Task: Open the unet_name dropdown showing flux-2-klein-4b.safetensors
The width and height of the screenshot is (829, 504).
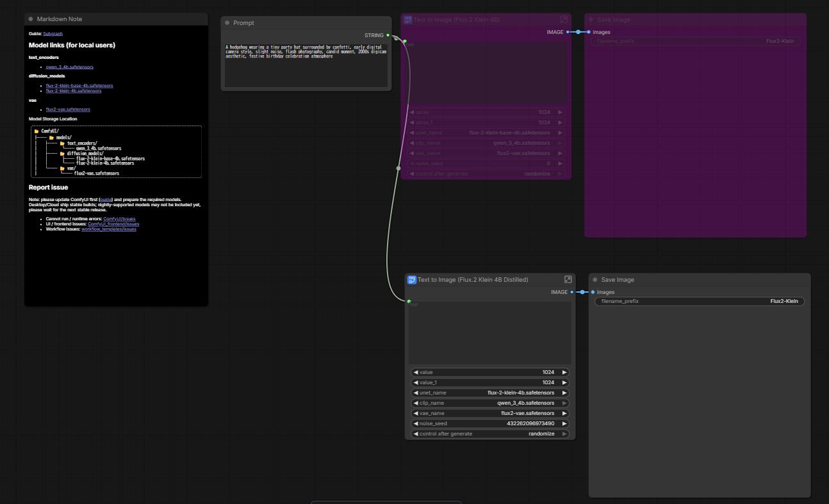Action: (490, 393)
